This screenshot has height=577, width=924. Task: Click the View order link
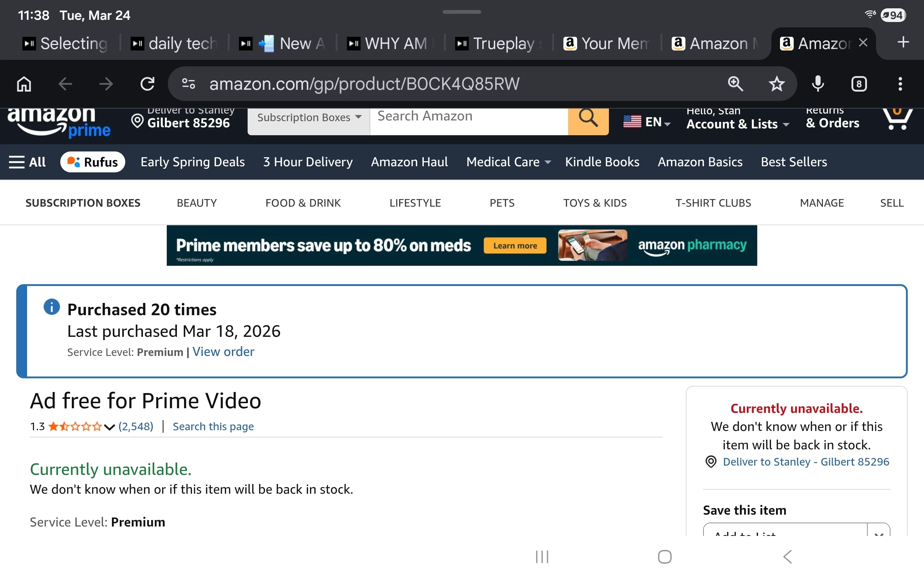(x=223, y=352)
